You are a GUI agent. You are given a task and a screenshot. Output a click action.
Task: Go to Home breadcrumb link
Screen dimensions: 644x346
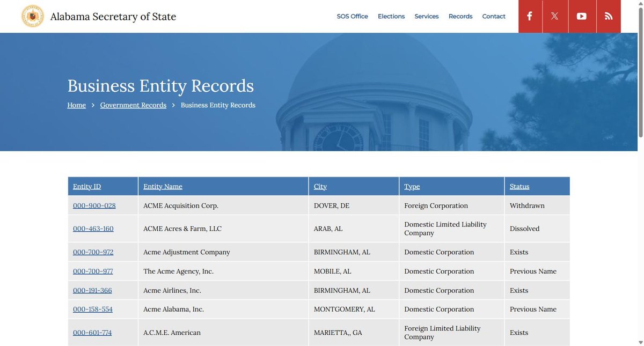77,105
